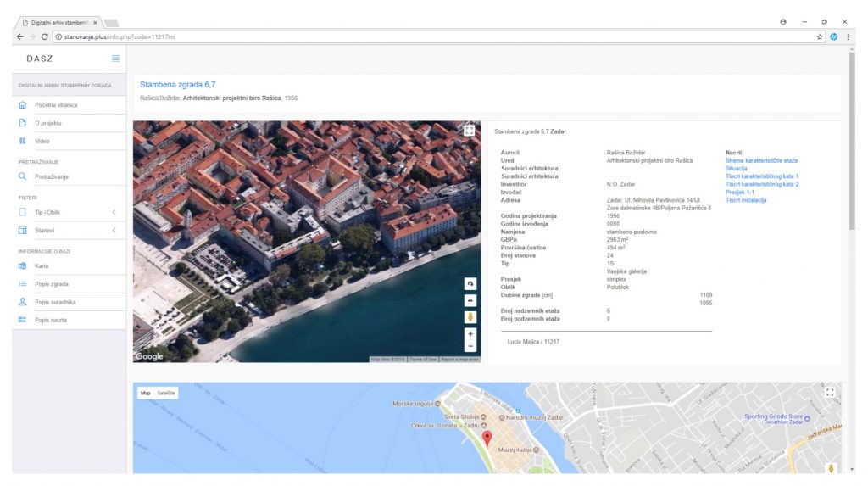868x486 pixels.
Task: Expand the Stanovi filter chevron
Action: pos(114,230)
